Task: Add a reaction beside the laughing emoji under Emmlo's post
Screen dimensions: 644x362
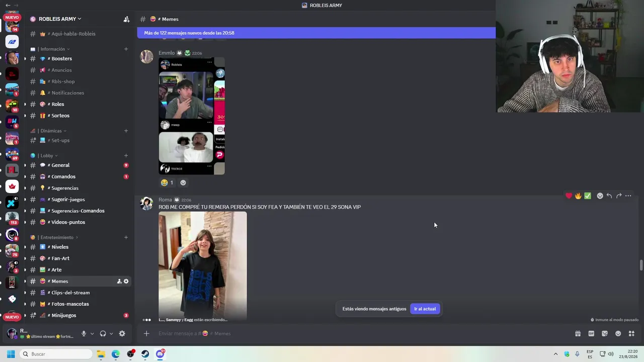Action: (x=183, y=183)
